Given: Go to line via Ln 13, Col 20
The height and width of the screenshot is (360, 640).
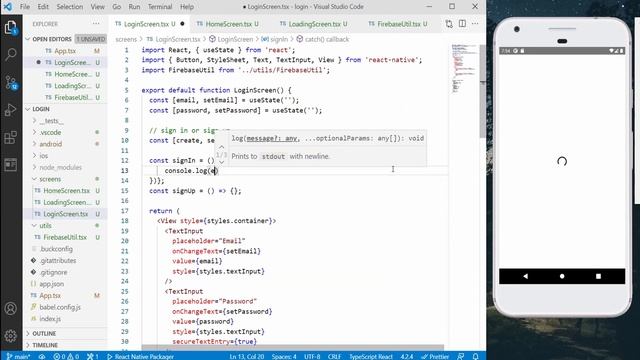Looking at the screenshot, I should click(247, 356).
